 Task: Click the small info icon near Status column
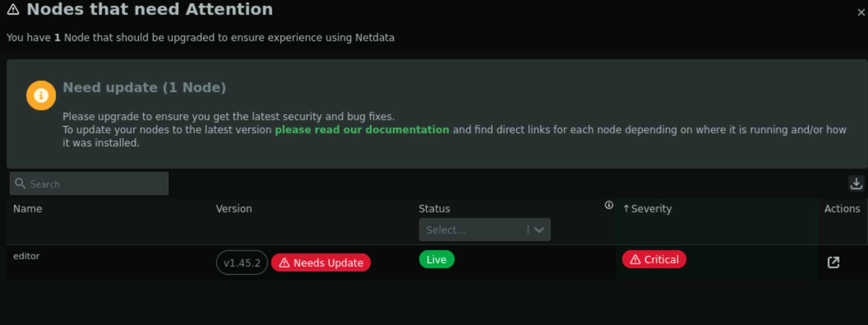pos(609,205)
